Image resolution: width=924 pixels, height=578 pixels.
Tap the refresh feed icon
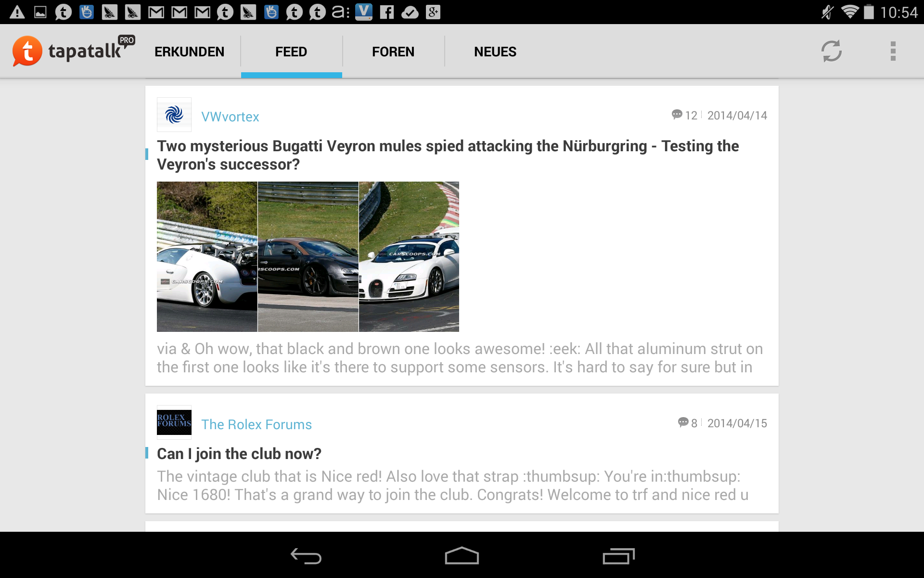click(831, 51)
